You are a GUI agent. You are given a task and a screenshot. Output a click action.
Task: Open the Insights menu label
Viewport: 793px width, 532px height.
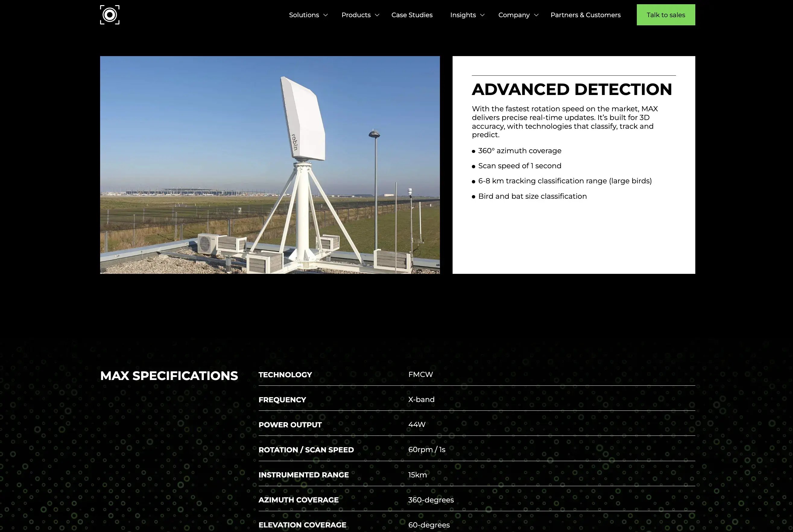[x=463, y=15]
